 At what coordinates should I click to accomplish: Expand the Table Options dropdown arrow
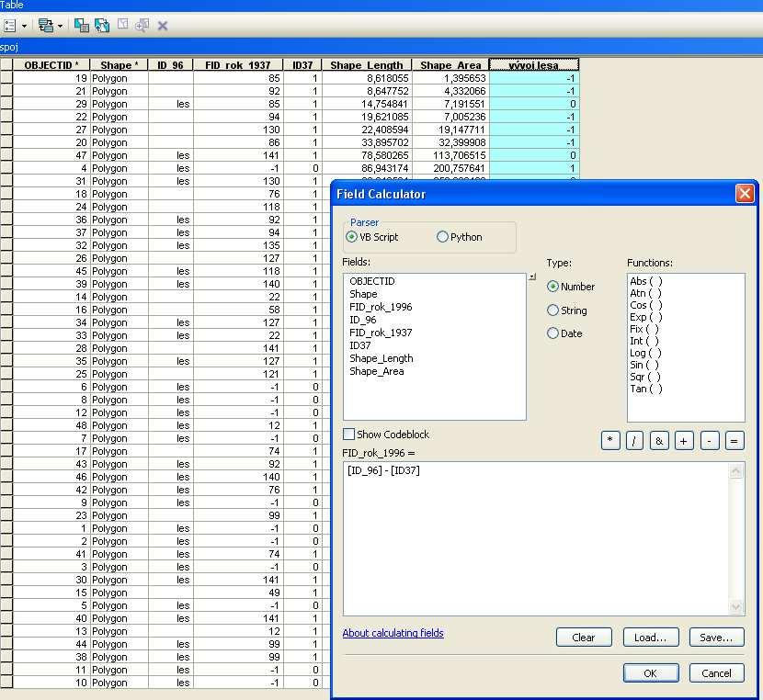24,26
